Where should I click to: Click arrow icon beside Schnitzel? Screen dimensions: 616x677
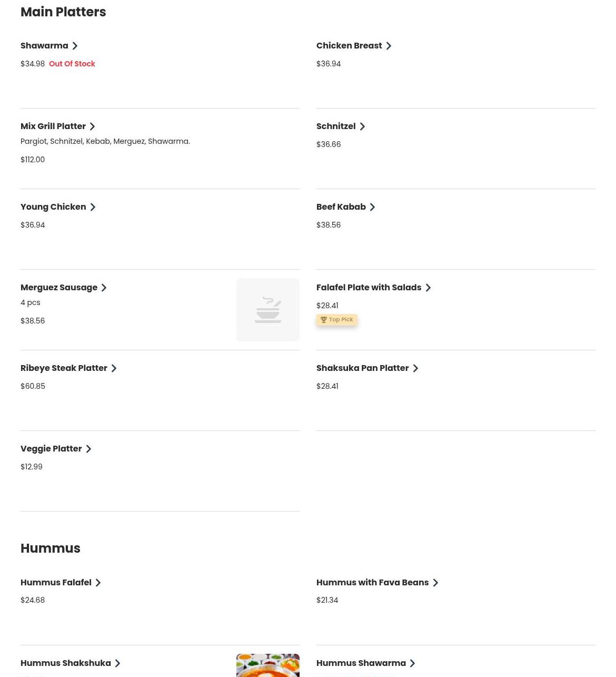tap(362, 126)
